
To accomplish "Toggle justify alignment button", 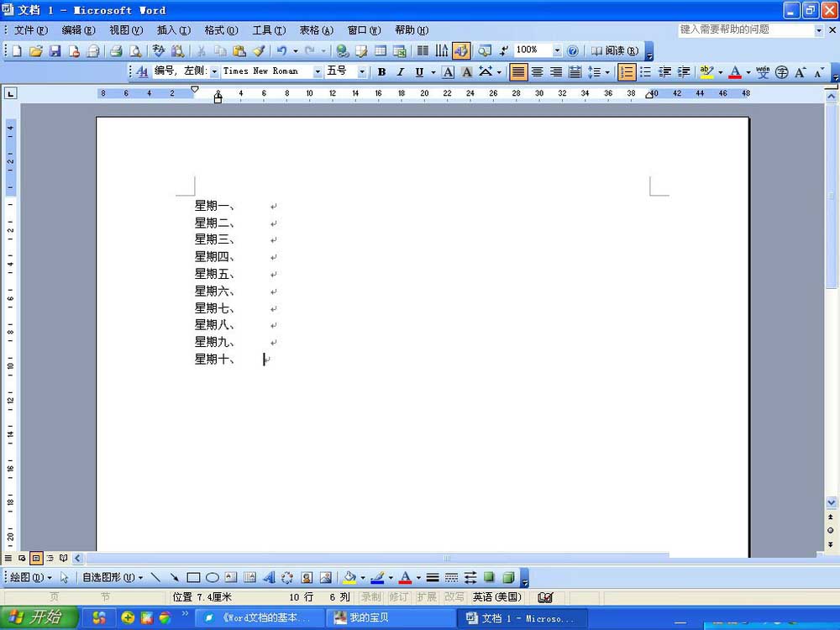I will [518, 71].
